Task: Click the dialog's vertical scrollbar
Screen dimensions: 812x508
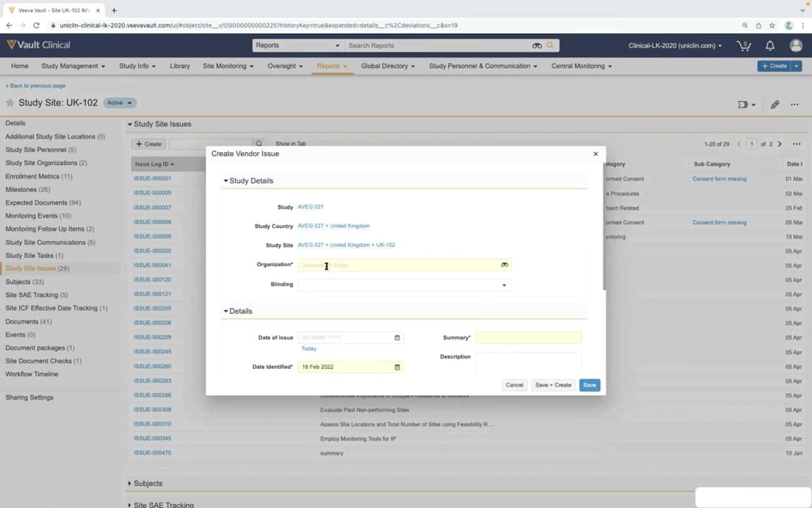Action: click(604, 226)
